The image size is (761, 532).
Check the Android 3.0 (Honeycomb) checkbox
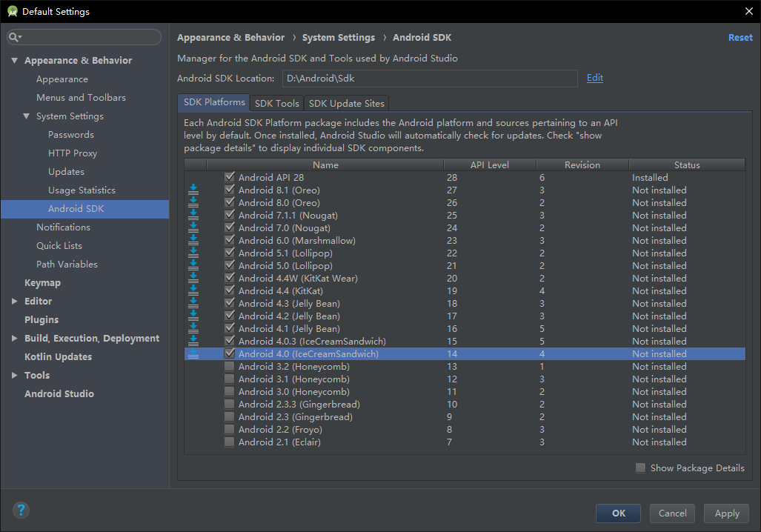pyautogui.click(x=230, y=392)
